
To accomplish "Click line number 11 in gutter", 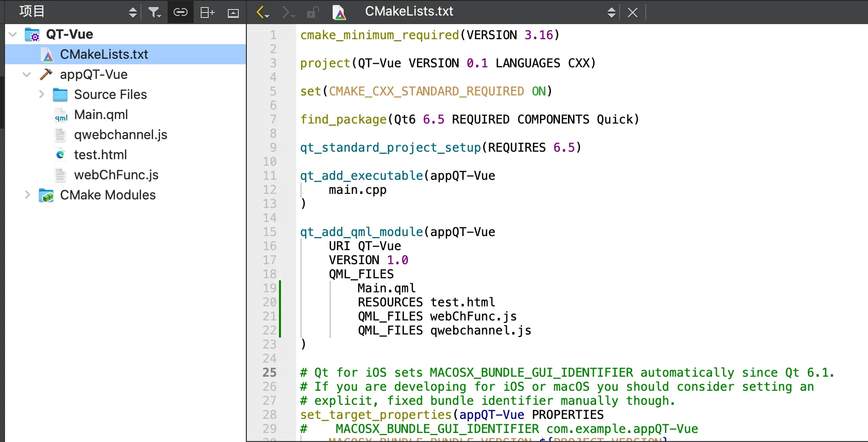I will point(269,176).
